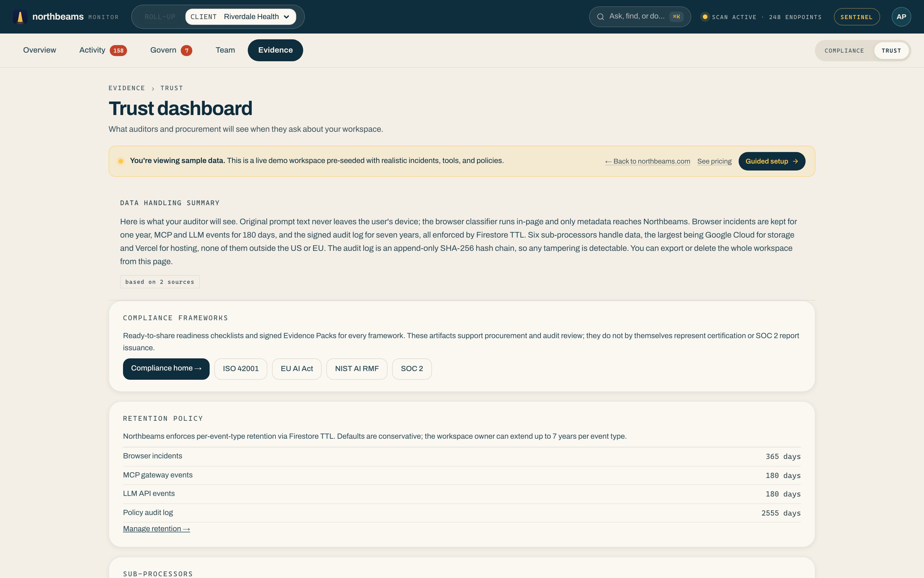
Task: Click the Compliance home button
Action: (166, 368)
